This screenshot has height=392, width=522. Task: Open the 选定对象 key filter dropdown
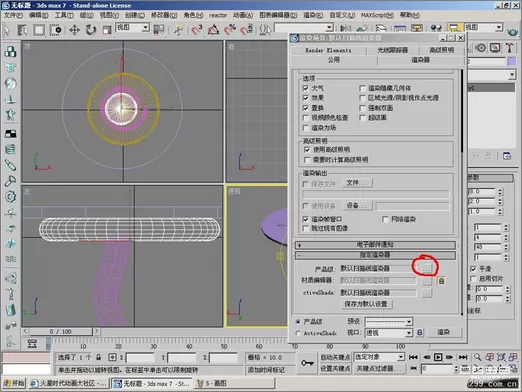coord(379,357)
